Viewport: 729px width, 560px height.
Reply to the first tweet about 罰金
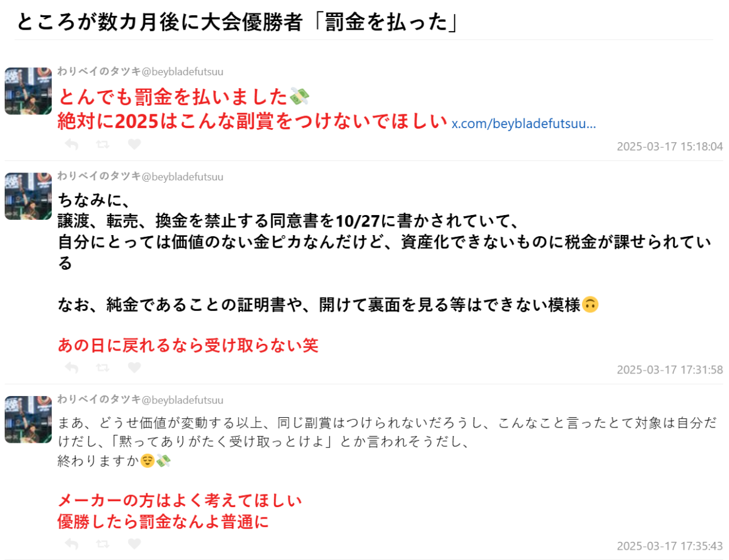click(x=72, y=145)
